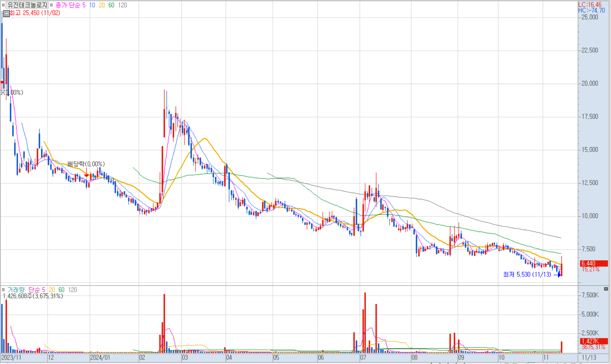The width and height of the screenshot is (611, 364).
Task: Click the red 6,440 current price tag
Action: point(594,263)
